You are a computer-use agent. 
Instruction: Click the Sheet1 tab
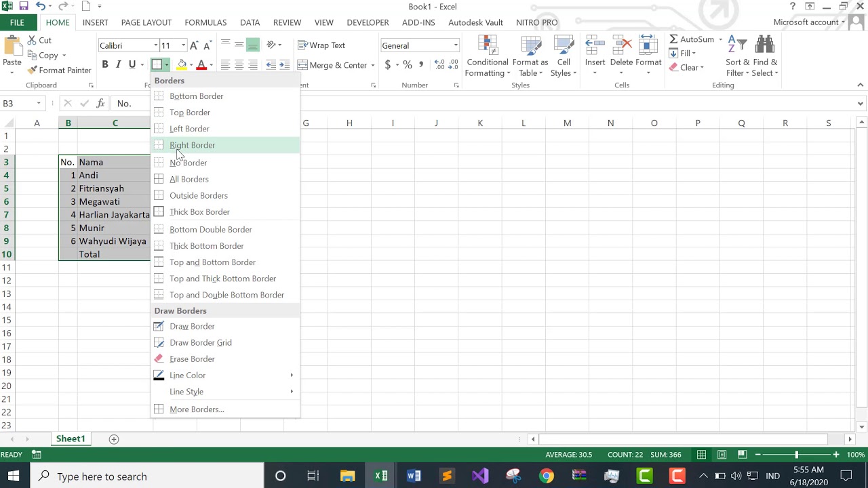[x=71, y=439]
